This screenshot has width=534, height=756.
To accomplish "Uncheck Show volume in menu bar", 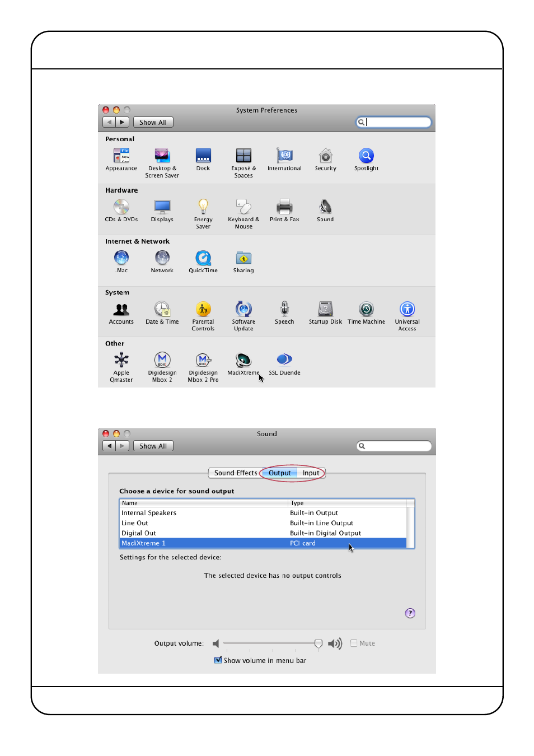I will click(218, 660).
